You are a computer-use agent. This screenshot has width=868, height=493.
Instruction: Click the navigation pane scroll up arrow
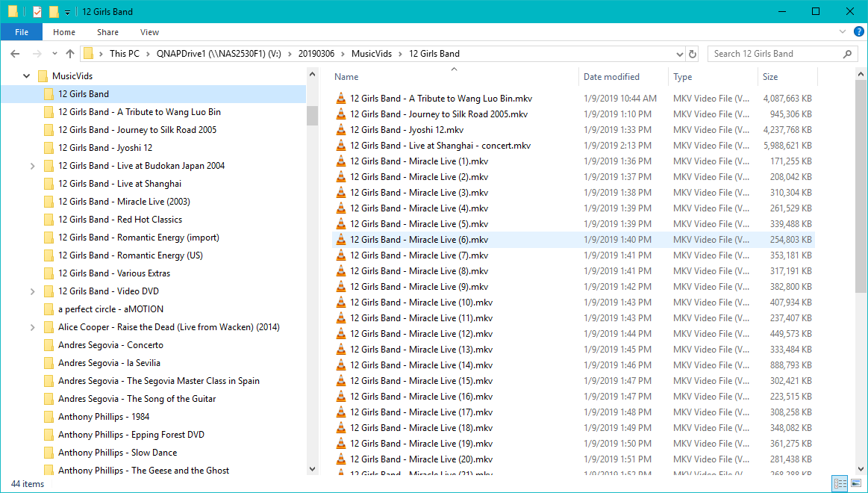(x=312, y=74)
